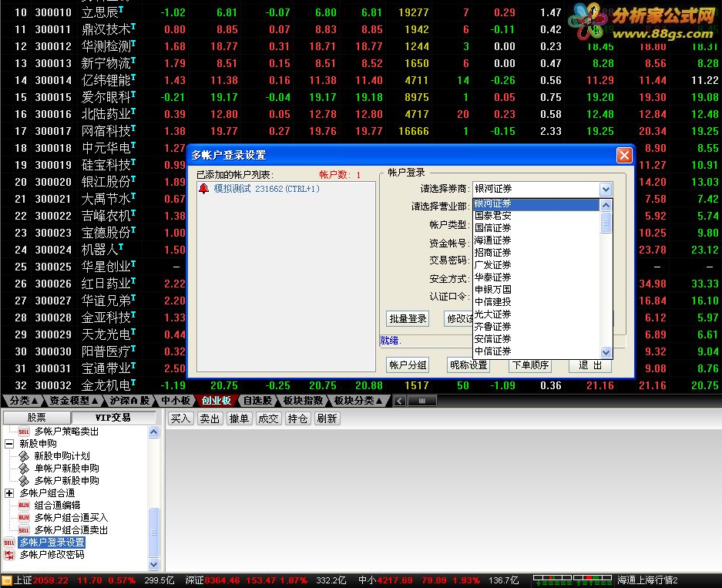The width and height of the screenshot is (722, 588).
Task: Select stock row 网宿科技 300017
Action: (x=361, y=131)
